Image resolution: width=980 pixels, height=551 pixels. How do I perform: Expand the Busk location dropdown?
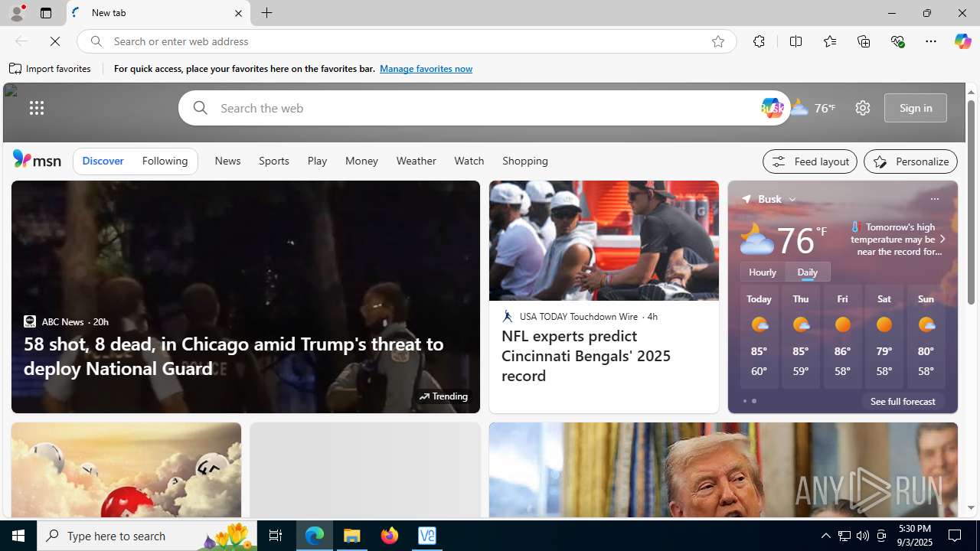click(792, 199)
